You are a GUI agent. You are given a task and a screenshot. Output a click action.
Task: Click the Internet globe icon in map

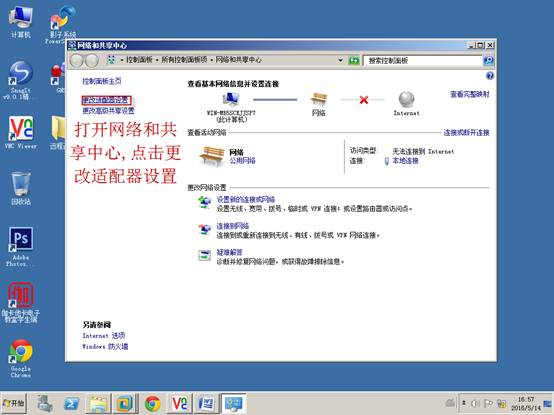pos(407,100)
